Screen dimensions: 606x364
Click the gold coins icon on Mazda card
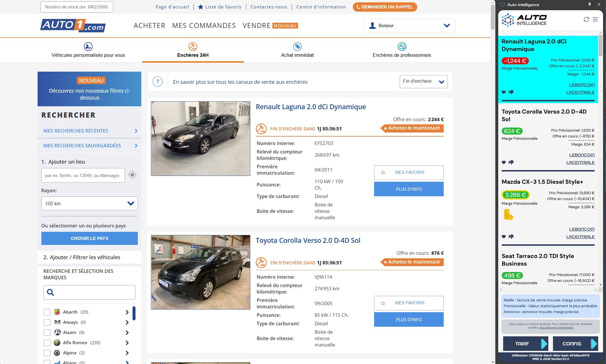click(x=508, y=215)
